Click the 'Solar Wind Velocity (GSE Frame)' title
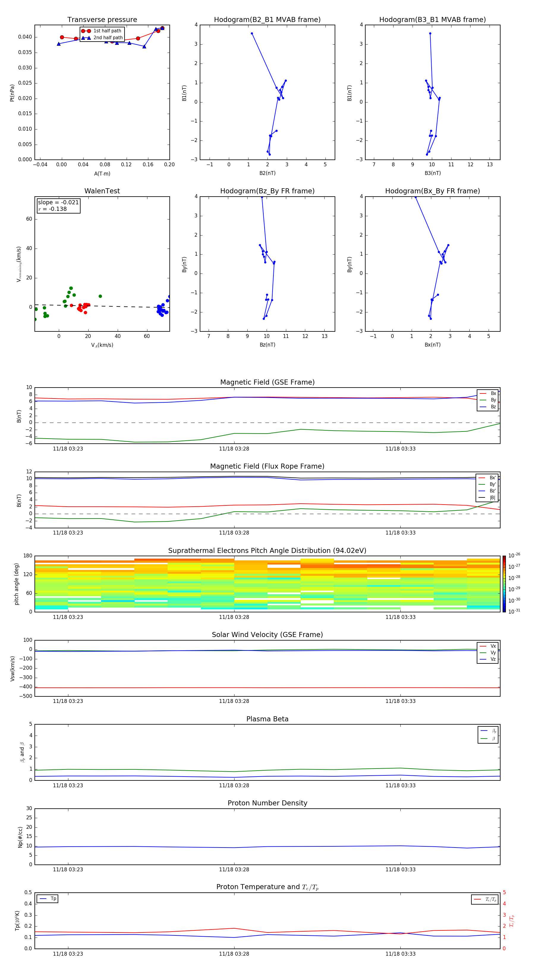 point(267,635)
